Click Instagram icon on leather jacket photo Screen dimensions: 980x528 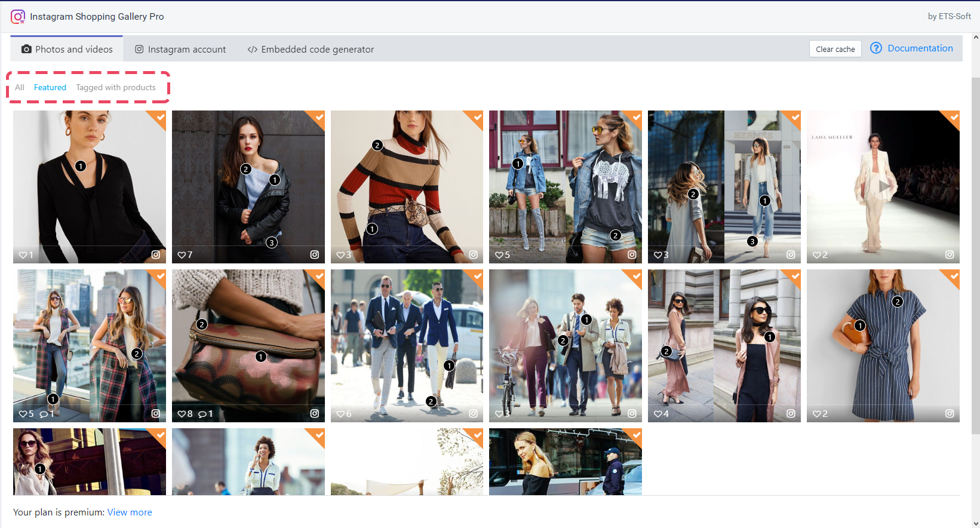(x=315, y=254)
